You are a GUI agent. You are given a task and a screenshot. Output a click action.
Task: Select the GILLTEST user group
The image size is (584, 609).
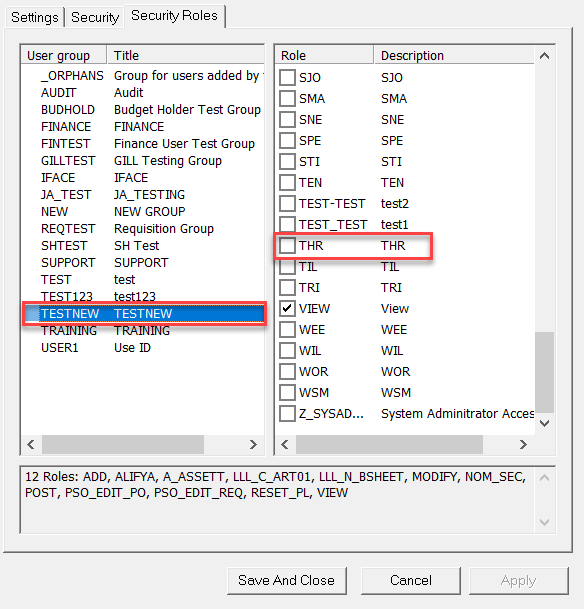pyautogui.click(x=143, y=160)
